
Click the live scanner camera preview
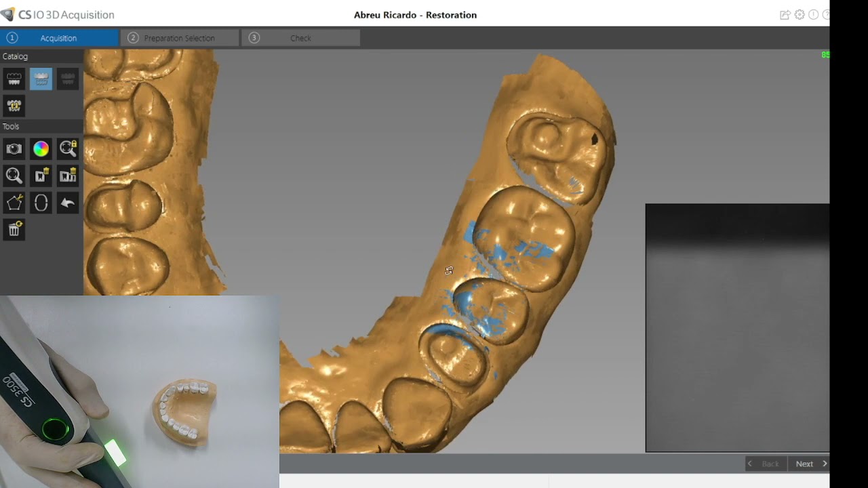pos(737,327)
